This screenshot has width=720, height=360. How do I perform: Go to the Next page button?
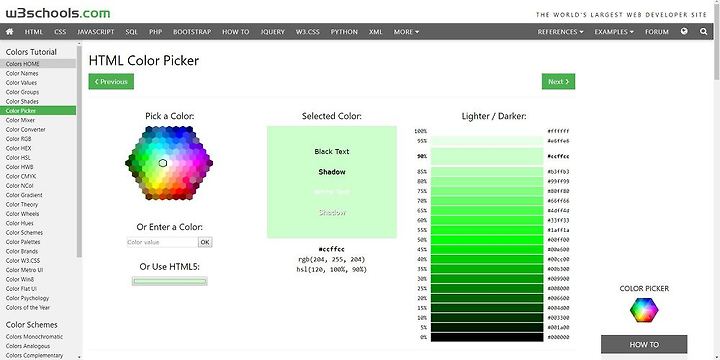[x=558, y=82]
